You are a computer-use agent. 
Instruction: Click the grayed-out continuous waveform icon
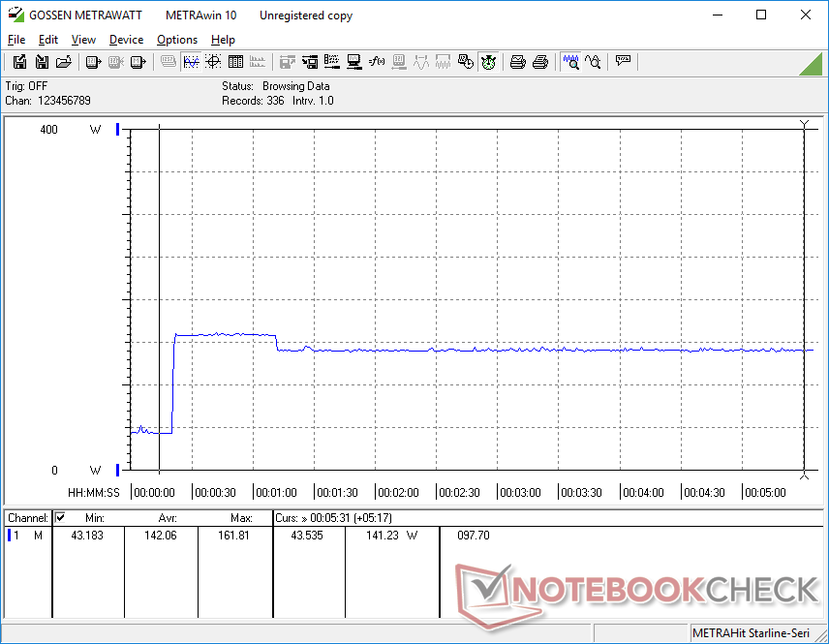(443, 62)
